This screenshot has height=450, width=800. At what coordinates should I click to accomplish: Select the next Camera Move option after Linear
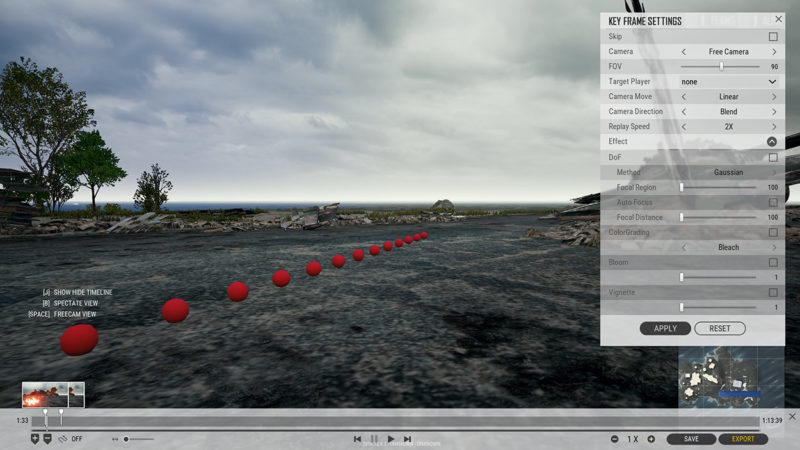[774, 96]
